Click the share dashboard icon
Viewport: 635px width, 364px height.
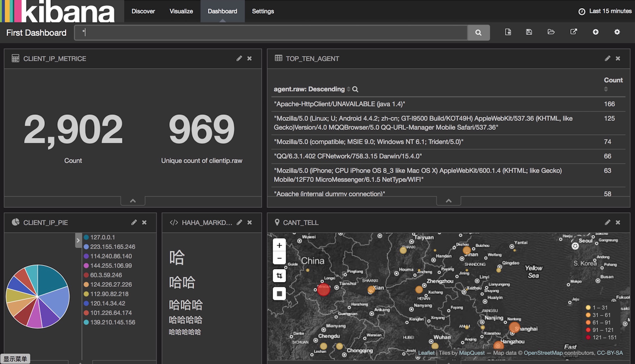pyautogui.click(x=573, y=32)
